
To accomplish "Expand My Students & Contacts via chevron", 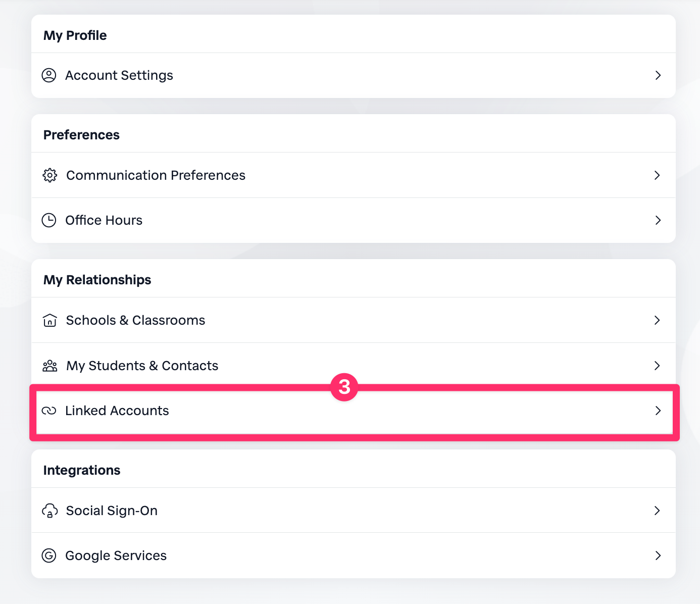I will 657,366.
